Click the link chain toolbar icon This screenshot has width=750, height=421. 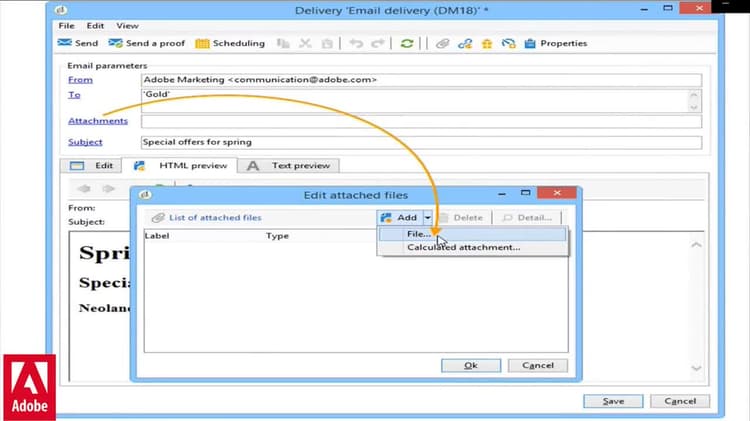(464, 44)
